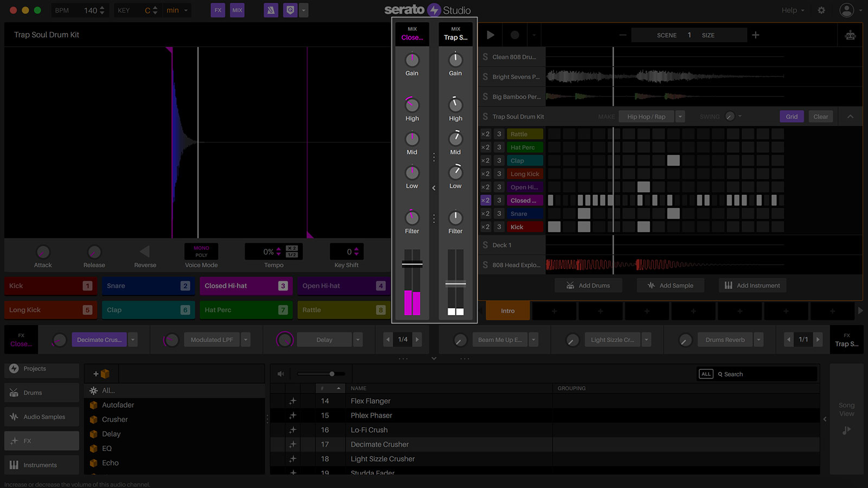Viewport: 868px width, 488px height.
Task: Toggle x2 speed for Kick row
Action: (486, 227)
